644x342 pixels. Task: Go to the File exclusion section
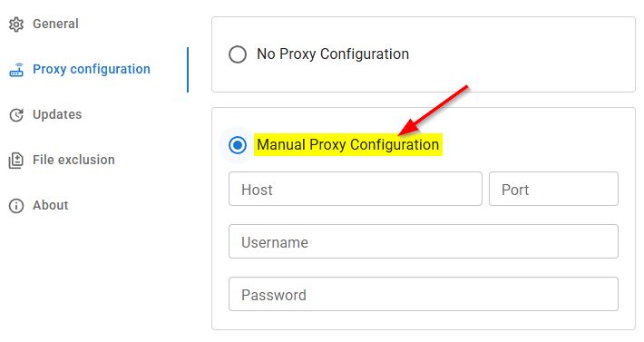pyautogui.click(x=73, y=160)
